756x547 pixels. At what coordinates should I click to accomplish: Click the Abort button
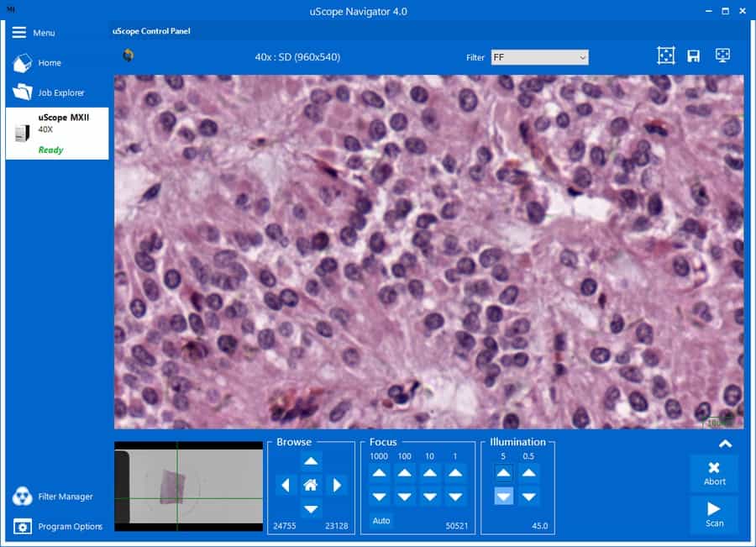tap(714, 473)
